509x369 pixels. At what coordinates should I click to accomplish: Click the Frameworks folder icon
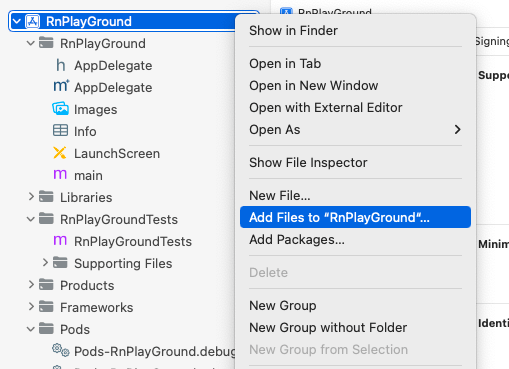click(46, 307)
